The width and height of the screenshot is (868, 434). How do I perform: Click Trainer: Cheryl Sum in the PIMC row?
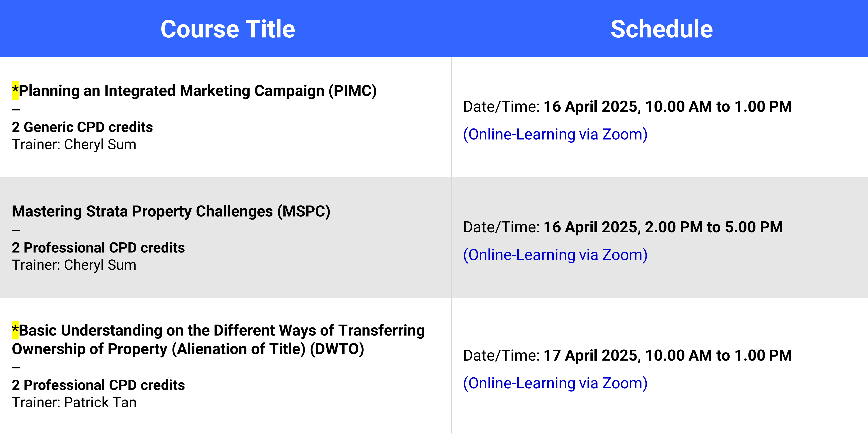click(x=74, y=145)
